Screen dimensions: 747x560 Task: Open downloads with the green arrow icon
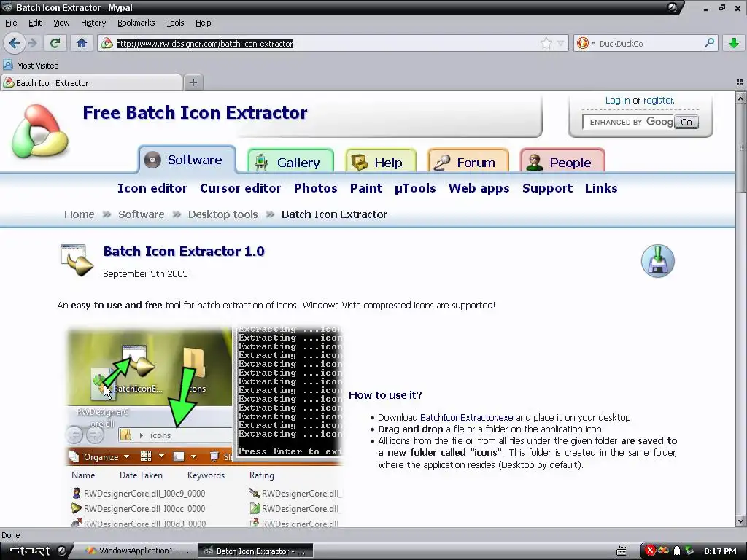coord(734,43)
